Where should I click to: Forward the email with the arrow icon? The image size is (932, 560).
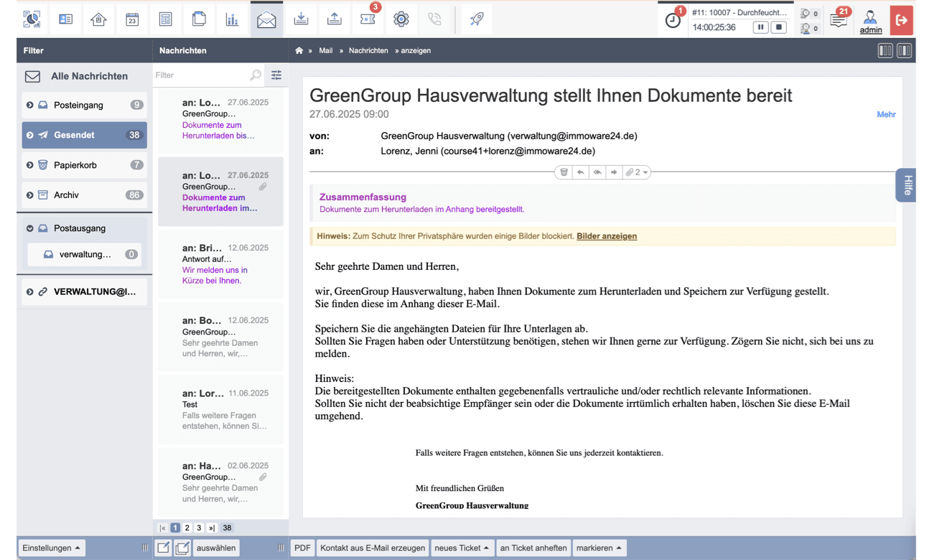[614, 172]
